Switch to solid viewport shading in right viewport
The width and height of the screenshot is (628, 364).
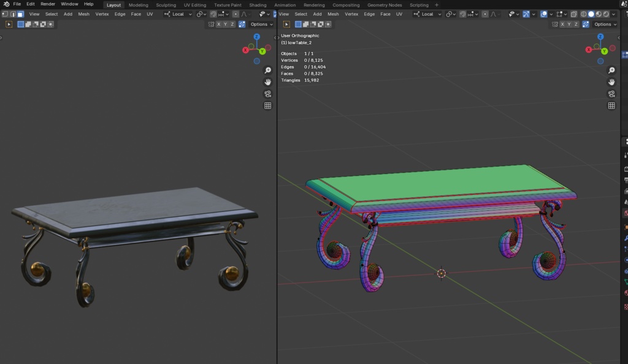tap(591, 14)
